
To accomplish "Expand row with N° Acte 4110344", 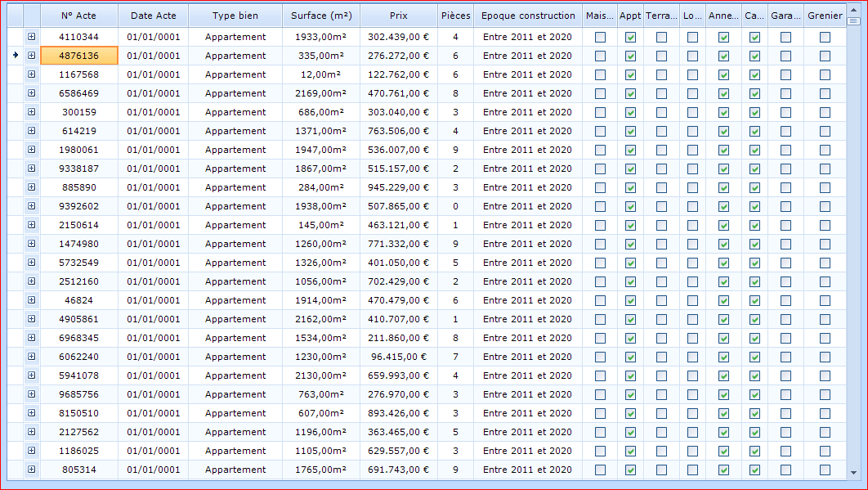I will point(32,37).
